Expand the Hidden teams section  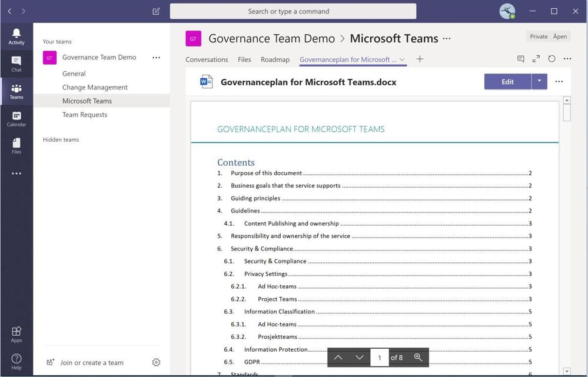point(61,139)
